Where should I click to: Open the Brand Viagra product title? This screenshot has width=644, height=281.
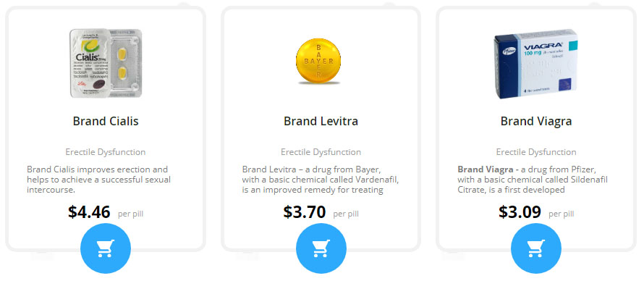tap(536, 121)
